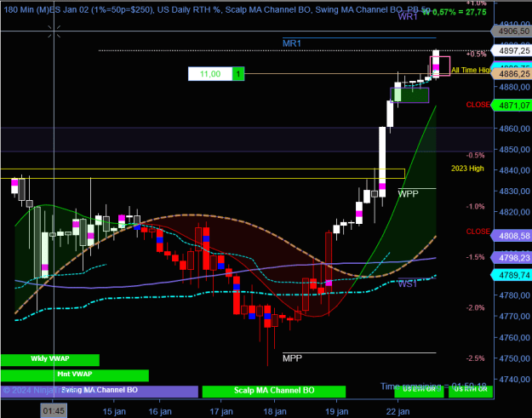Select the pink rectangle around latest candle
Screen dimensions: 532x418
click(x=440, y=66)
